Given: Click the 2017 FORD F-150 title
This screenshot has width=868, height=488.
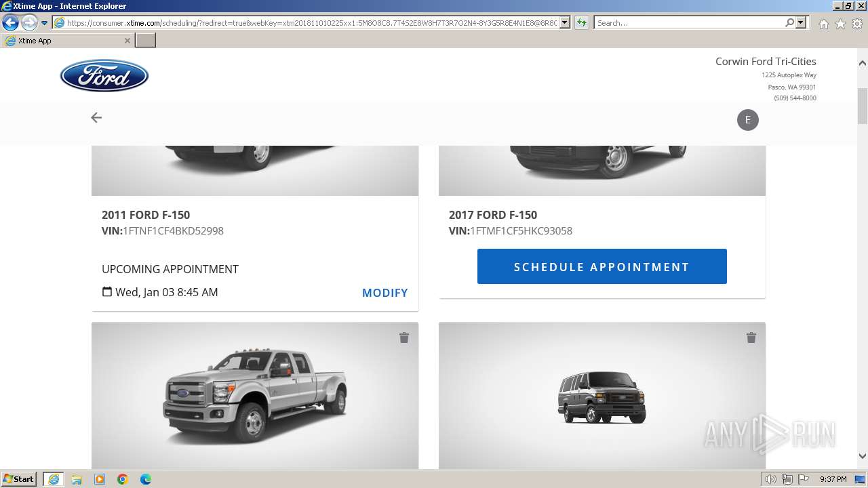Looking at the screenshot, I should coord(493,215).
